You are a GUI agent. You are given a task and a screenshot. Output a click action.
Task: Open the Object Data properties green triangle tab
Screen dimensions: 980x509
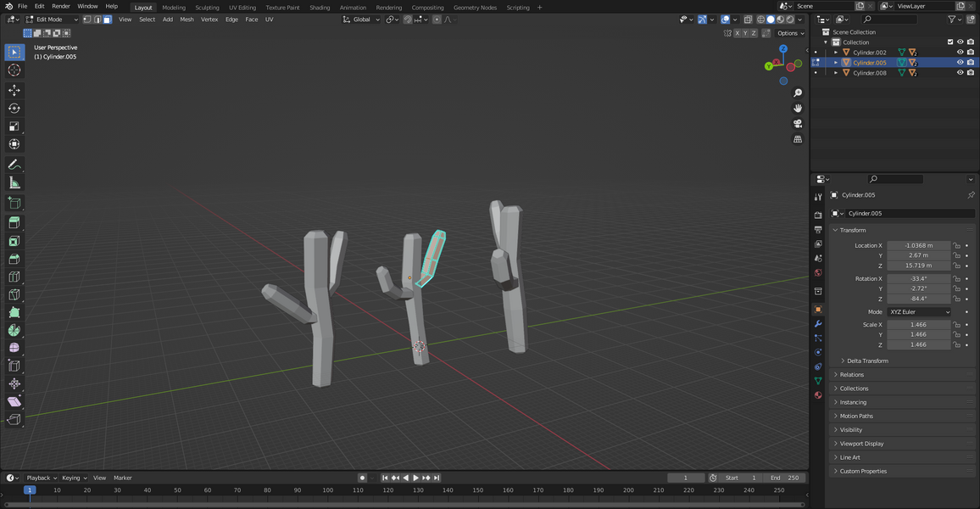point(817,381)
